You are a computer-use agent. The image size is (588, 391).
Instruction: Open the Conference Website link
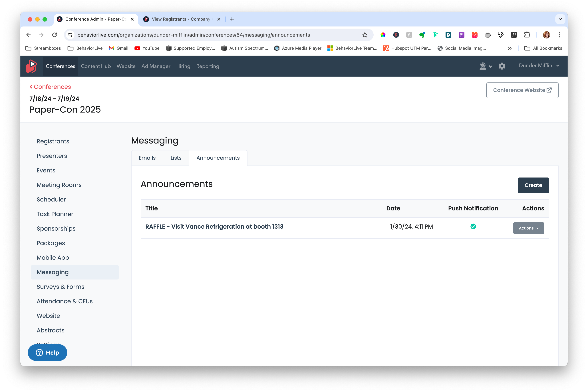tap(522, 90)
